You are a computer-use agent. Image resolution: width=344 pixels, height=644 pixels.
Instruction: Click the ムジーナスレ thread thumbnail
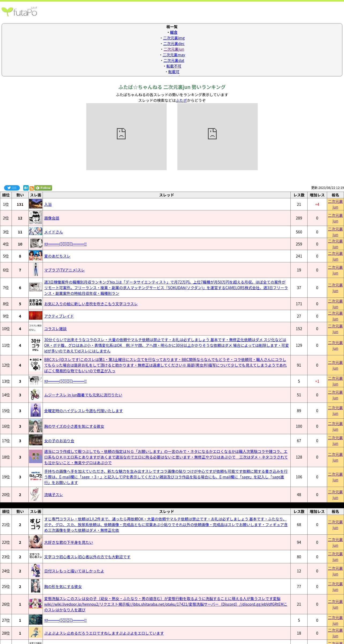[x=36, y=394]
